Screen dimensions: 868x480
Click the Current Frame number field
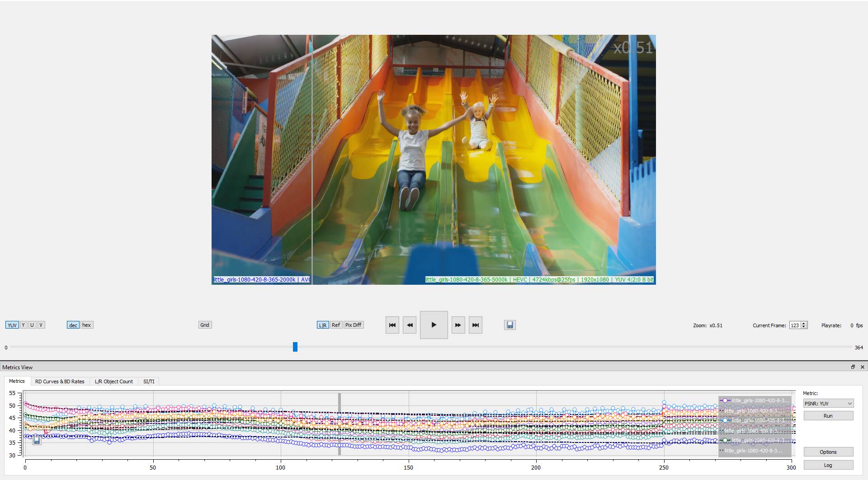coord(795,325)
